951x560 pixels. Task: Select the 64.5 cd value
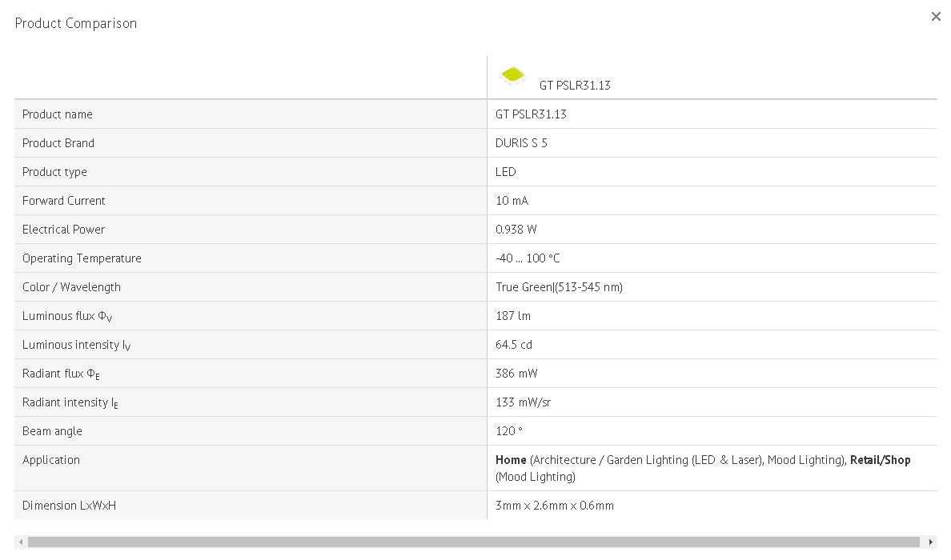[x=514, y=345]
